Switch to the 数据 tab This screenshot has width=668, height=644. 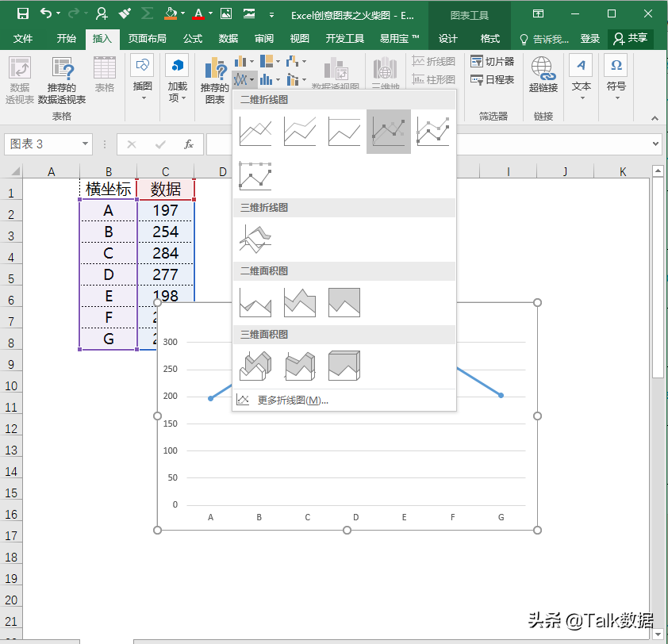pyautogui.click(x=228, y=39)
